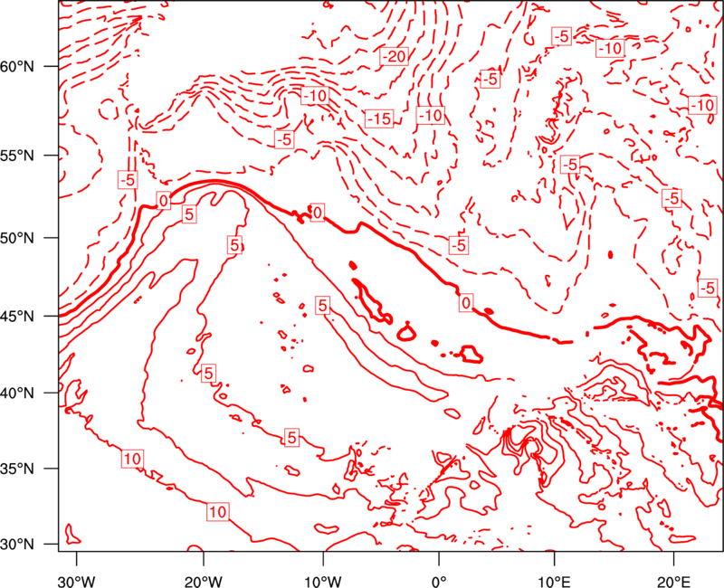The height and width of the screenshot is (588, 724).
Task: Click the -20 contour value label
Action: click(x=395, y=56)
